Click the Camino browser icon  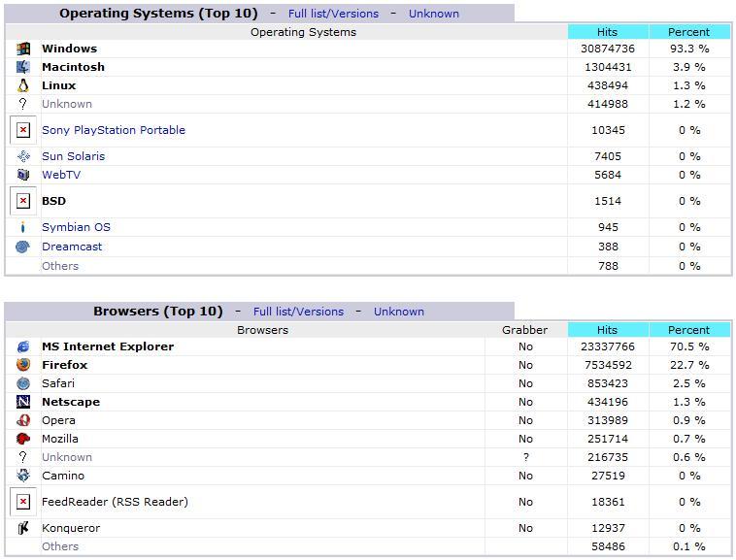23,476
